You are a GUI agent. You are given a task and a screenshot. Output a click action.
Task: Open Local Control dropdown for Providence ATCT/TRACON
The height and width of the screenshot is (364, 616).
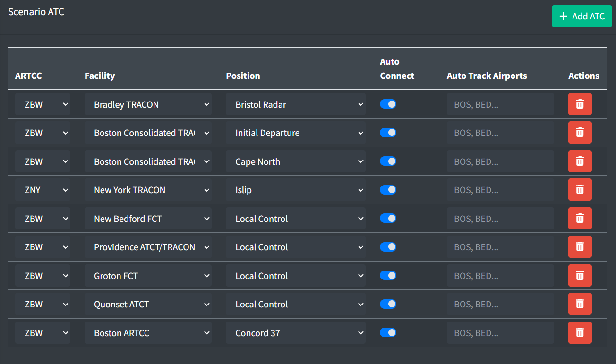click(296, 247)
